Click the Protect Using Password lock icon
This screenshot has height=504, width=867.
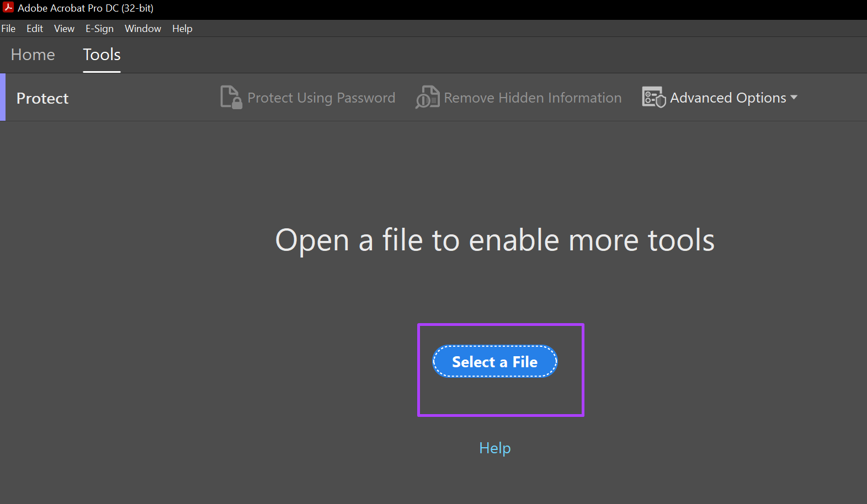click(x=231, y=98)
